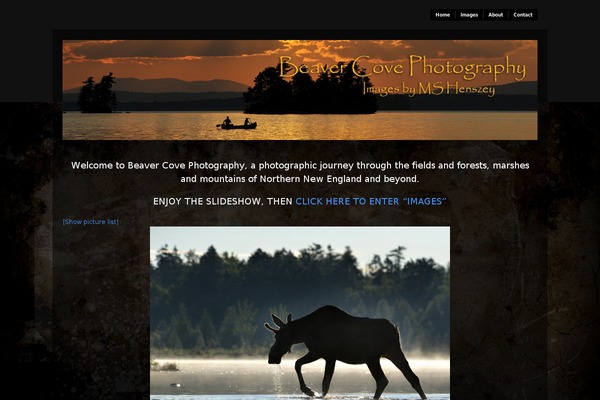
Task: Click the pale sky in slideshow photo
Action: click(300, 238)
